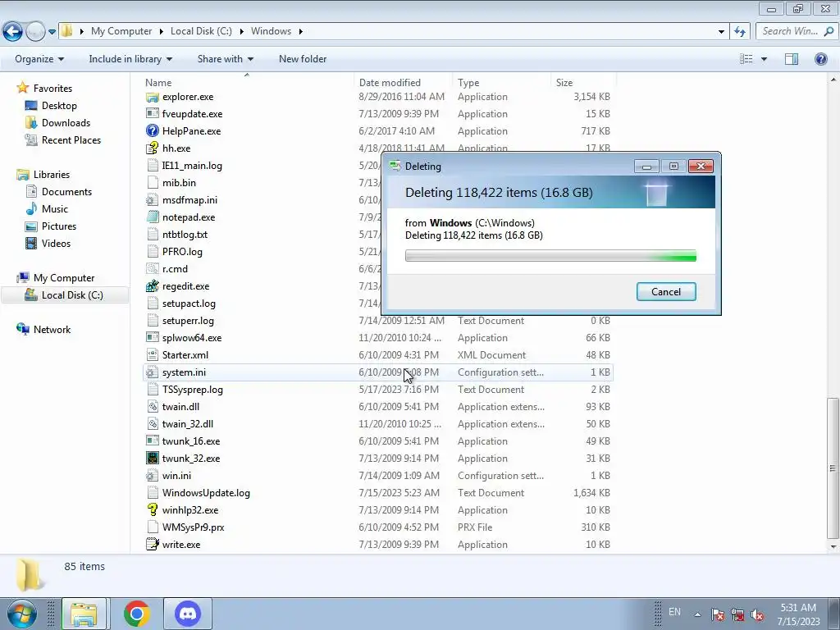Open the Organize menu

(39, 59)
